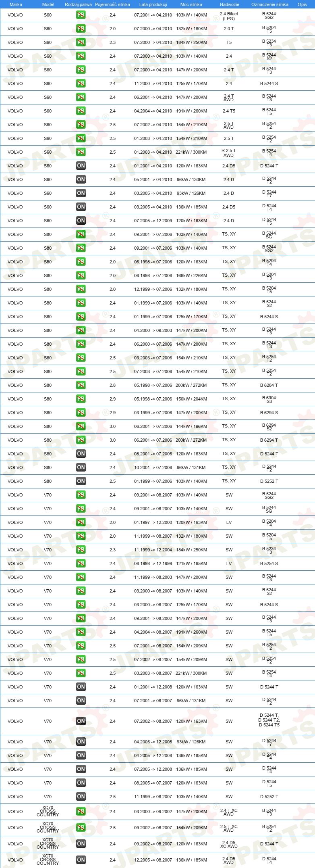
Task: Select PB icon in XC70 2.5 T XC AWD row
Action: click(81, 828)
